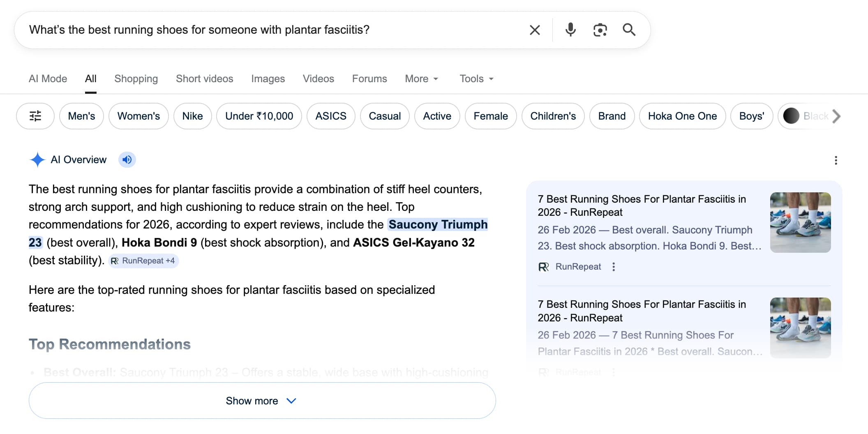Clear the search query with the X icon
This screenshot has height=434, width=868.
click(534, 30)
